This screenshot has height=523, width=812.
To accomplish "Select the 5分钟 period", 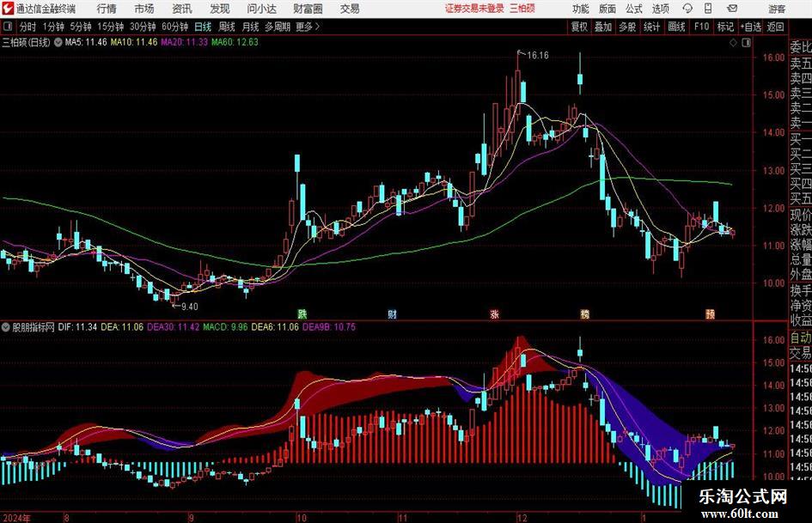I will pyautogui.click(x=81, y=27).
